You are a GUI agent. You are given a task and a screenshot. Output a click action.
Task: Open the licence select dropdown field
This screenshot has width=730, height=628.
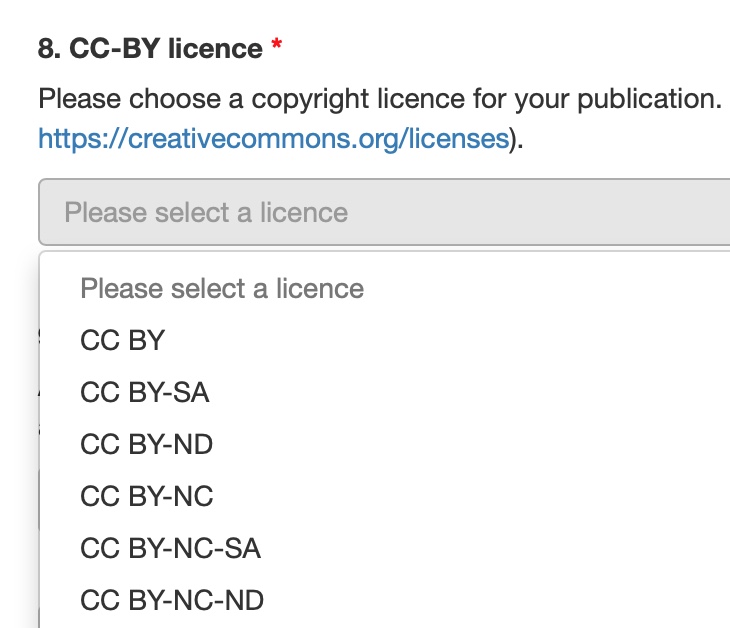385,212
